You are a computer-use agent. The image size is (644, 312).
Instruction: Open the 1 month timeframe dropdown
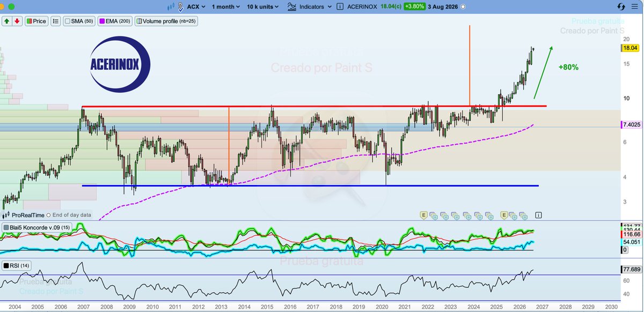[226, 7]
